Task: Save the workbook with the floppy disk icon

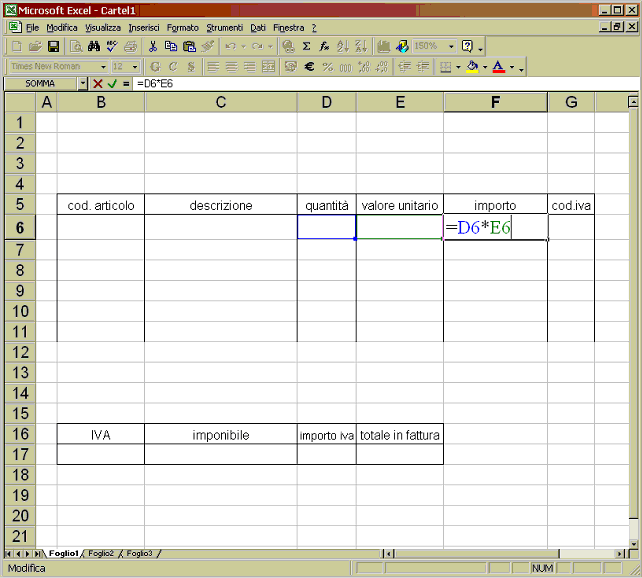Action: coord(54,46)
